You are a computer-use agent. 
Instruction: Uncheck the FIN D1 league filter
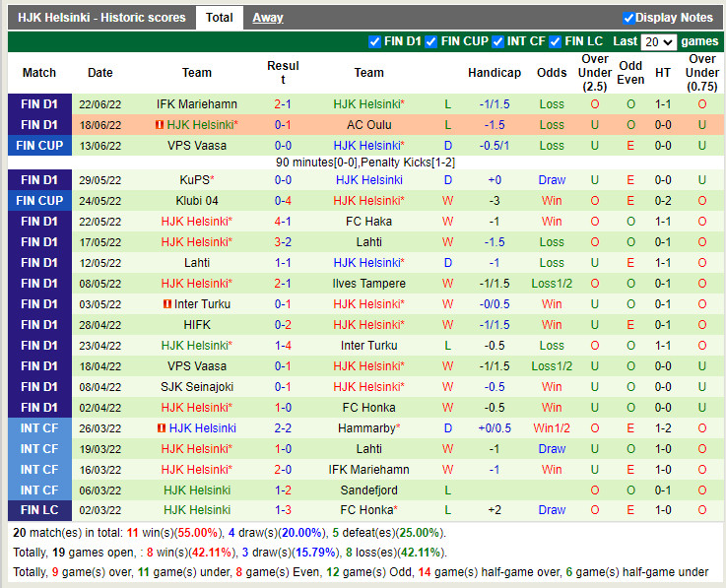374,41
